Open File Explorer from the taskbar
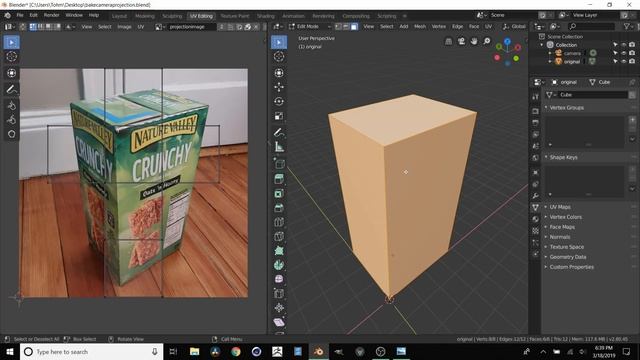Screen dimensions: 640x360 (194, 351)
